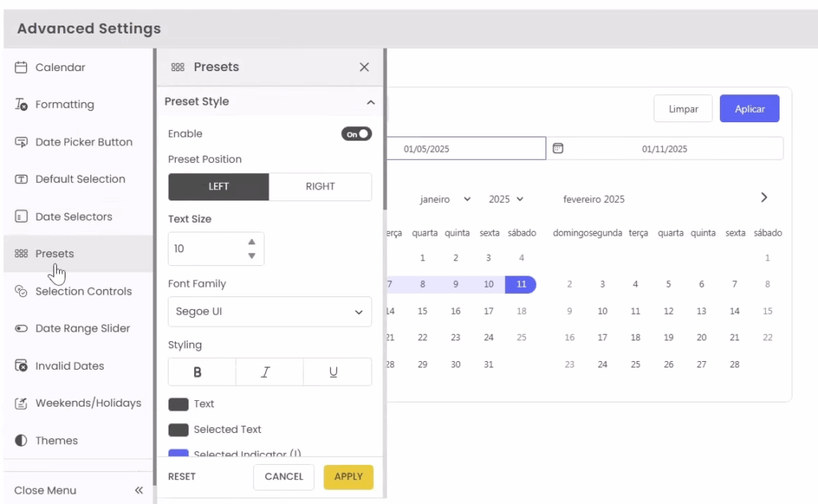Open Calendar settings menu item

[78, 67]
